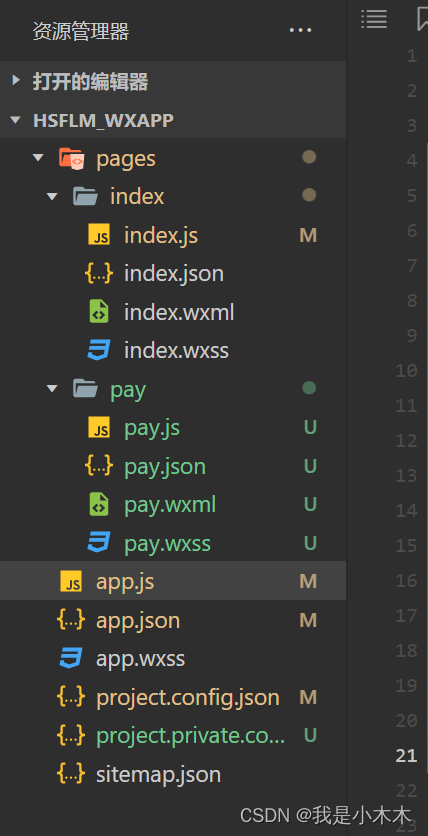Collapse the pages folder arrow

(38, 158)
